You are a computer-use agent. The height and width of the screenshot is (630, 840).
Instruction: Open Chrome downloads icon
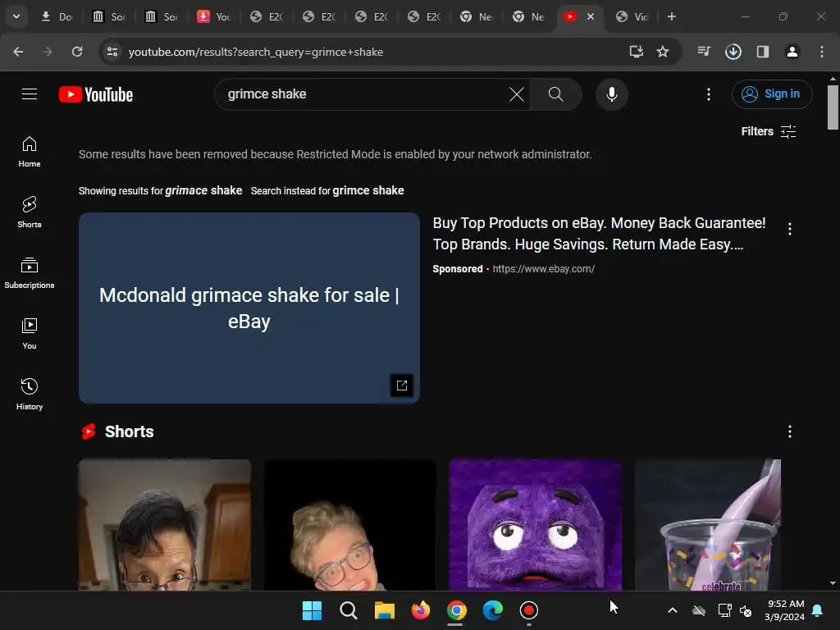pos(733,52)
